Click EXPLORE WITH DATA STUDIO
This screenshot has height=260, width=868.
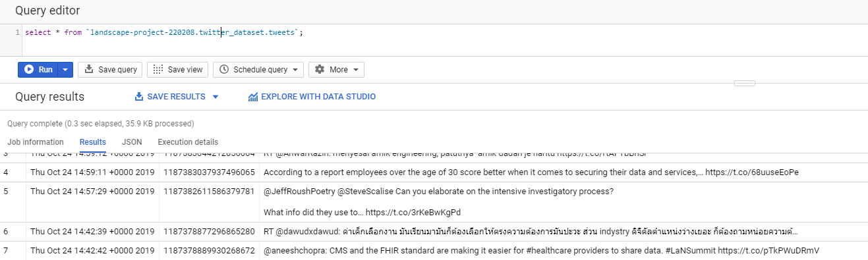[x=312, y=97]
